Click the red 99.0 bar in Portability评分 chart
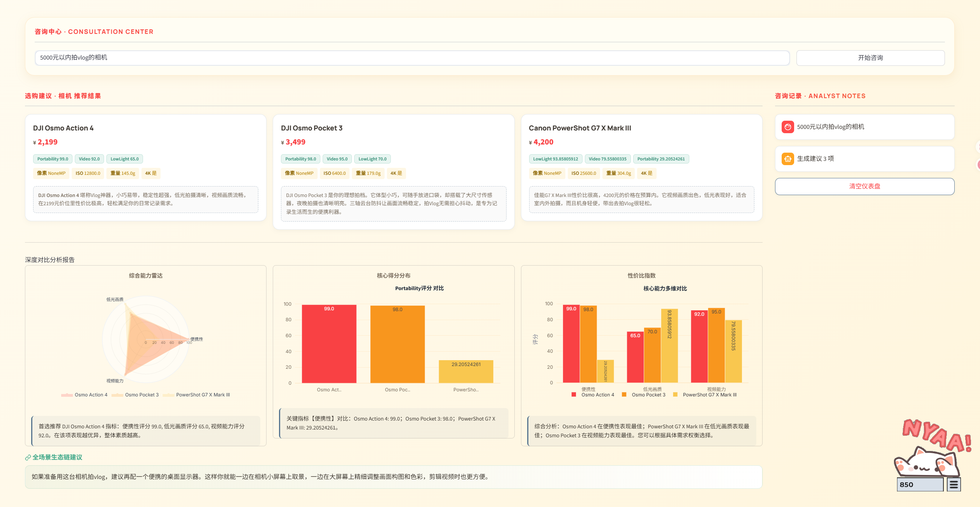 tap(329, 344)
